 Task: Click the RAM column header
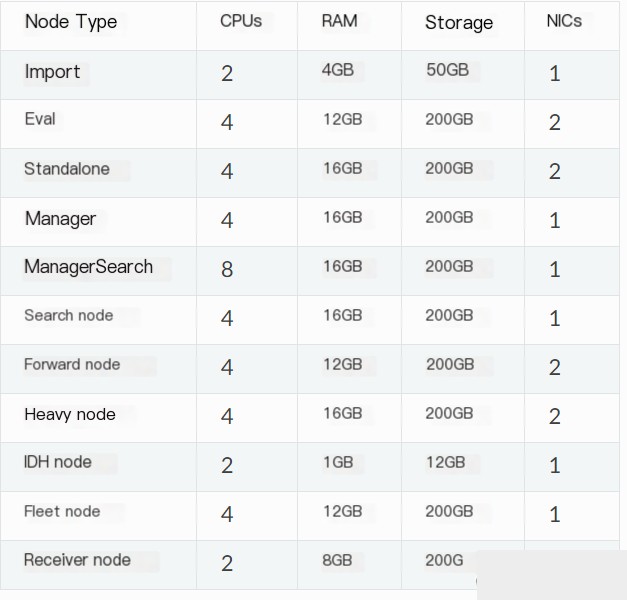(x=339, y=21)
